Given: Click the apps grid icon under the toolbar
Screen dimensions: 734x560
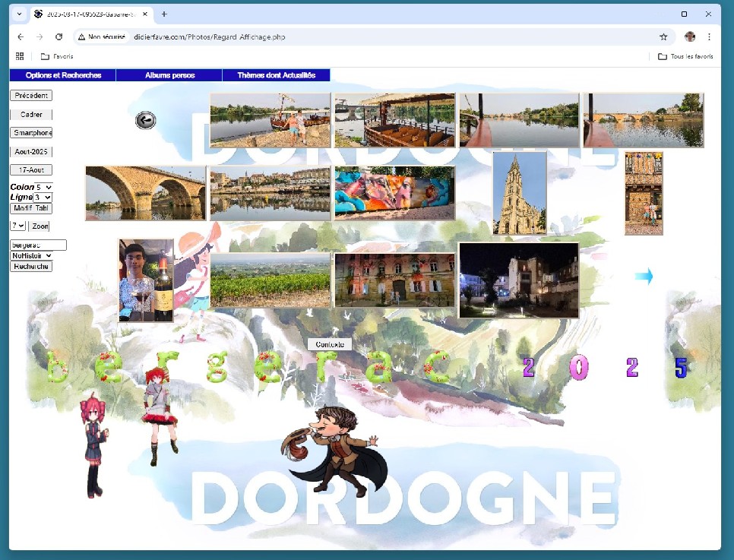Looking at the screenshot, I should [x=19, y=55].
